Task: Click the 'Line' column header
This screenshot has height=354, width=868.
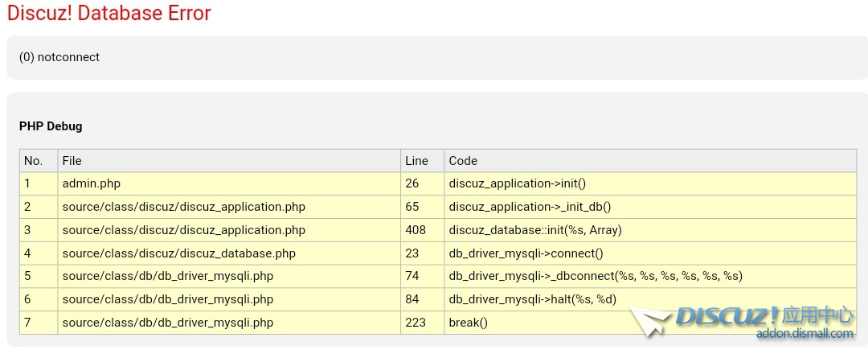Action: [416, 161]
